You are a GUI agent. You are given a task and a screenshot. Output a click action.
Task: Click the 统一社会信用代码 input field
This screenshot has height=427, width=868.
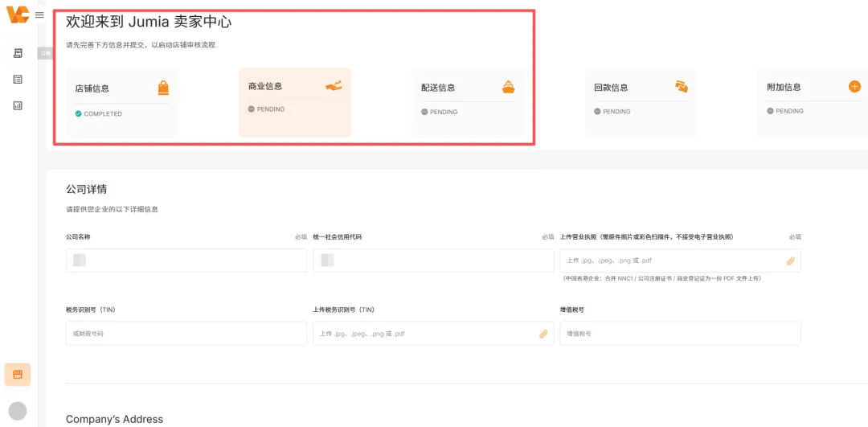tap(433, 261)
